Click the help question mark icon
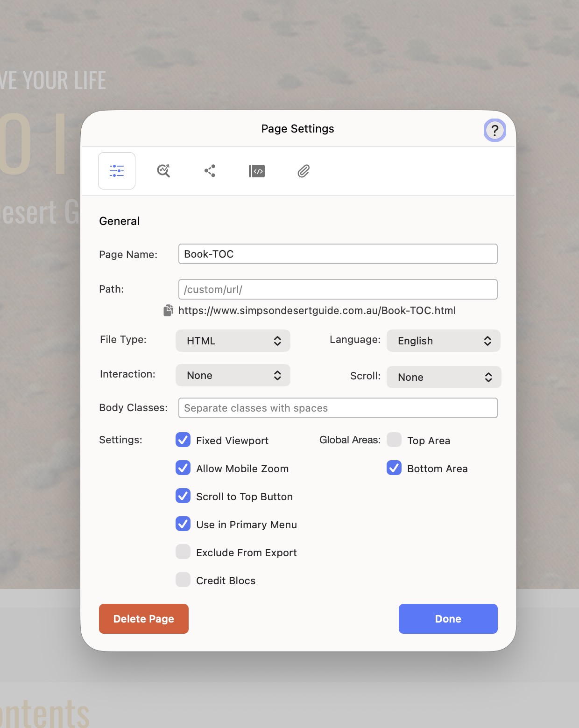The width and height of the screenshot is (579, 728). point(494,131)
